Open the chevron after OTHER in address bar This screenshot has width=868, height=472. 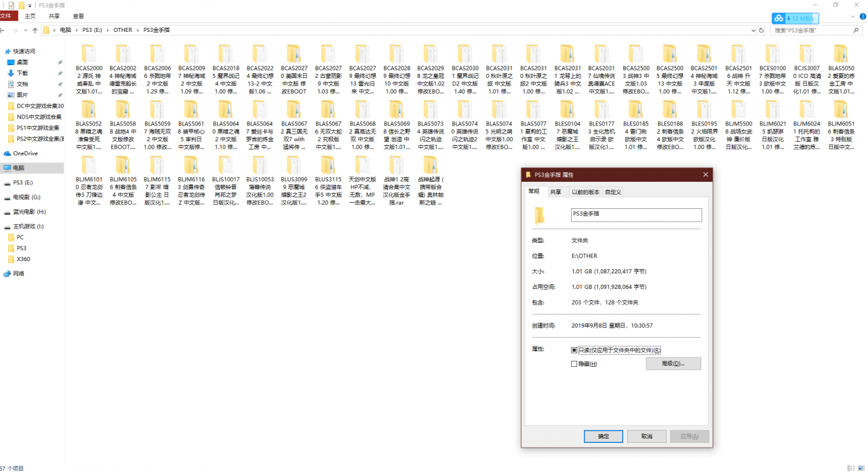138,30
